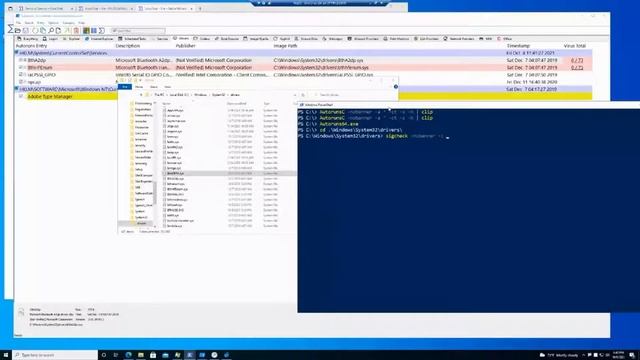Switch to the WMI tab
Image resolution: width=640 pixels, height=360 pixels.
click(x=486, y=39)
